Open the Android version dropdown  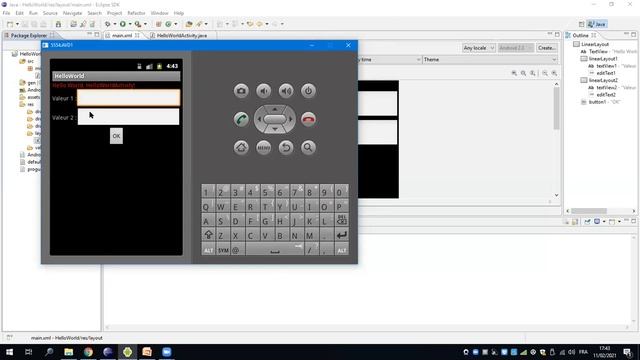(516, 48)
